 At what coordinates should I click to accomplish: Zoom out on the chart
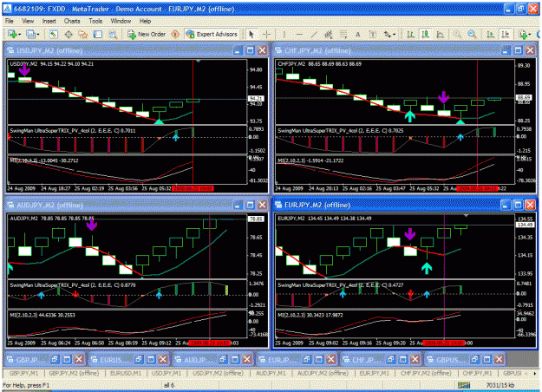tap(472, 34)
